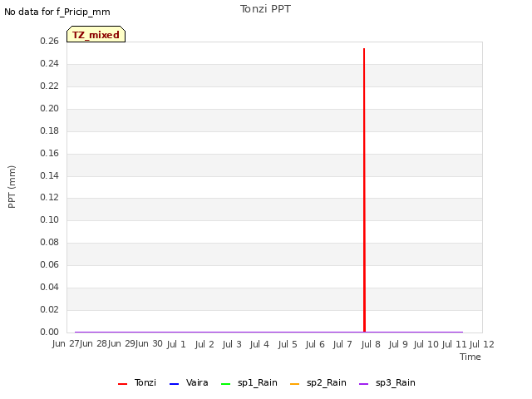The width and height of the screenshot is (532, 399).
Task: Click the 0.06 y-axis tick label
Action: coord(49,264)
